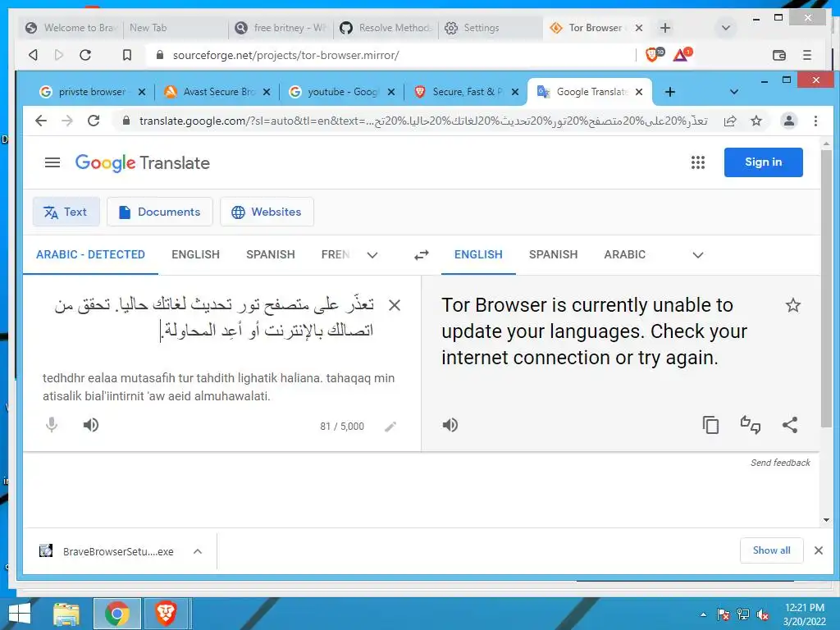Expand BraveBrowserSetup download options
840x630 pixels.
pos(198,551)
